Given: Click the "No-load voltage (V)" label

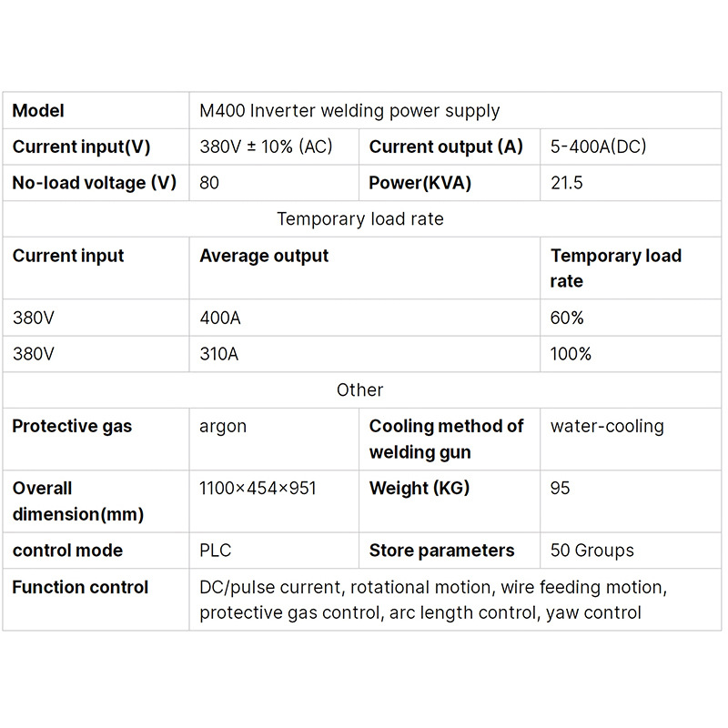Looking at the screenshot, I should pyautogui.click(x=94, y=183).
